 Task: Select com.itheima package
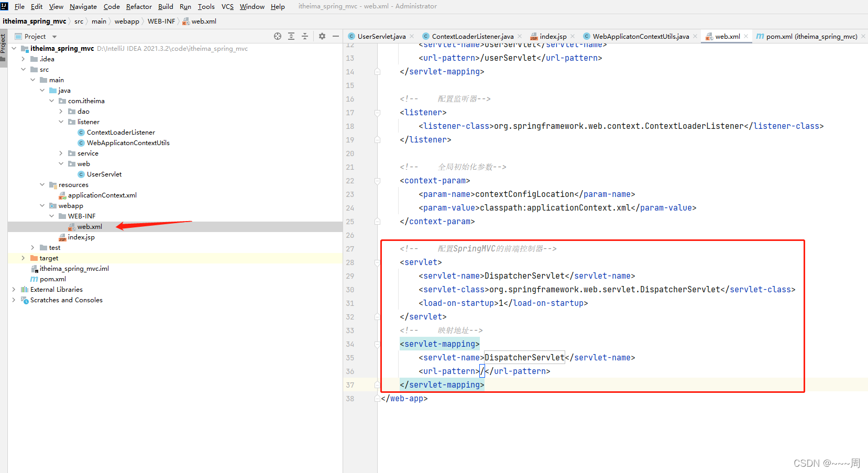tap(86, 101)
